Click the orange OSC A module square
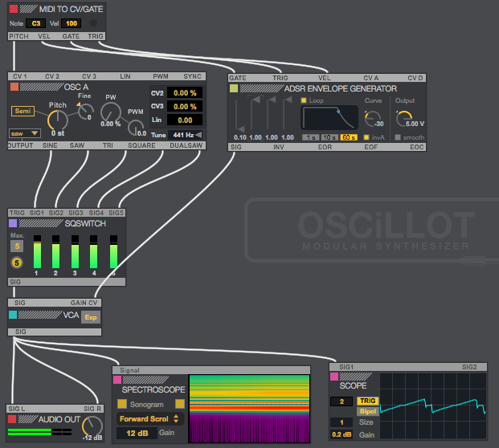Image resolution: width=499 pixels, height=448 pixels. point(14,87)
